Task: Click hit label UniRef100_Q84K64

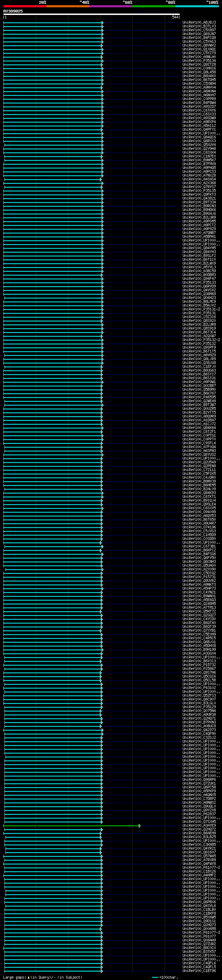Action: point(199,428)
